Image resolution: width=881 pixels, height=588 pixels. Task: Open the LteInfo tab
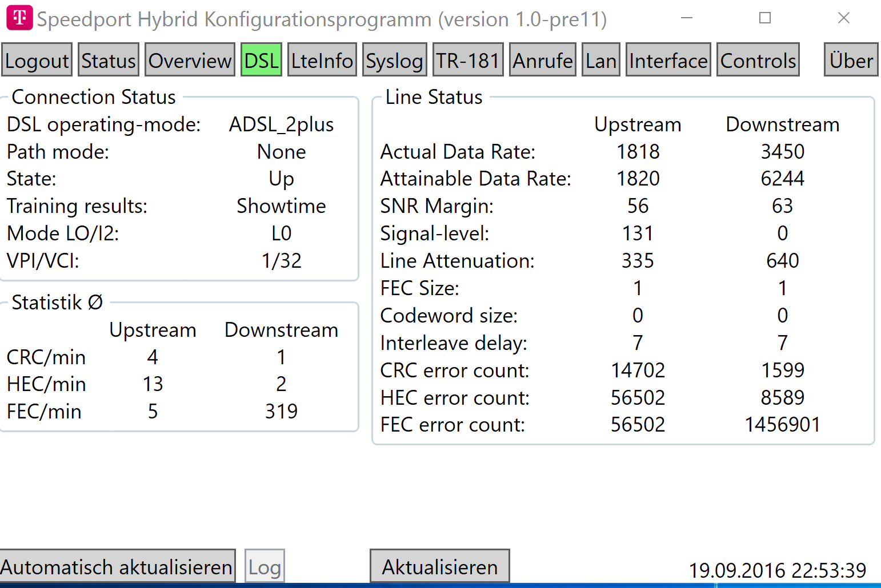[322, 60]
